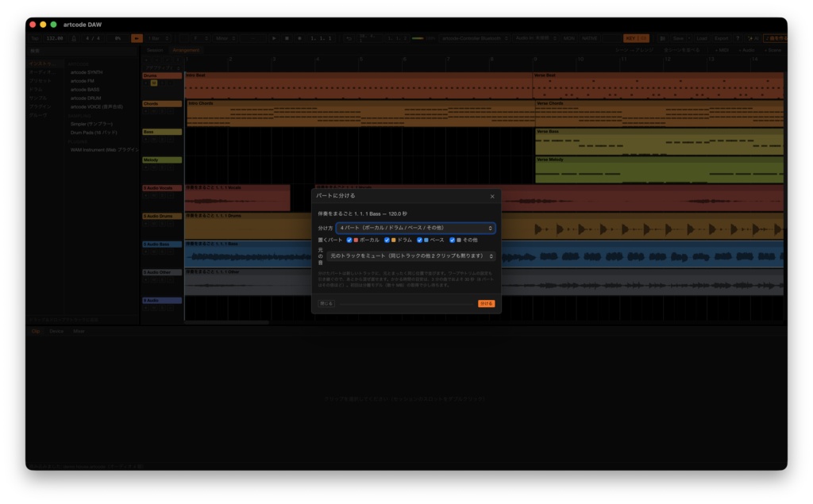Uncheck the その他 part checkbox

click(452, 240)
